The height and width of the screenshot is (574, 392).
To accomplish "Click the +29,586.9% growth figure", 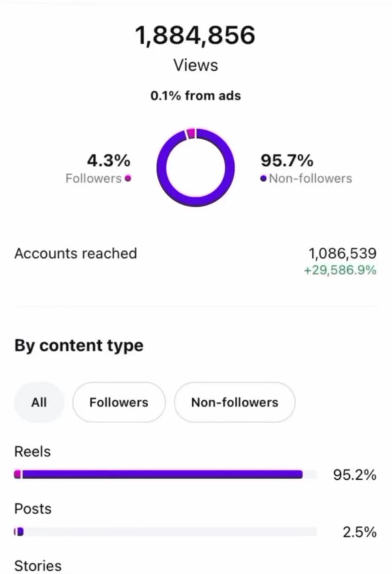I will (x=340, y=270).
